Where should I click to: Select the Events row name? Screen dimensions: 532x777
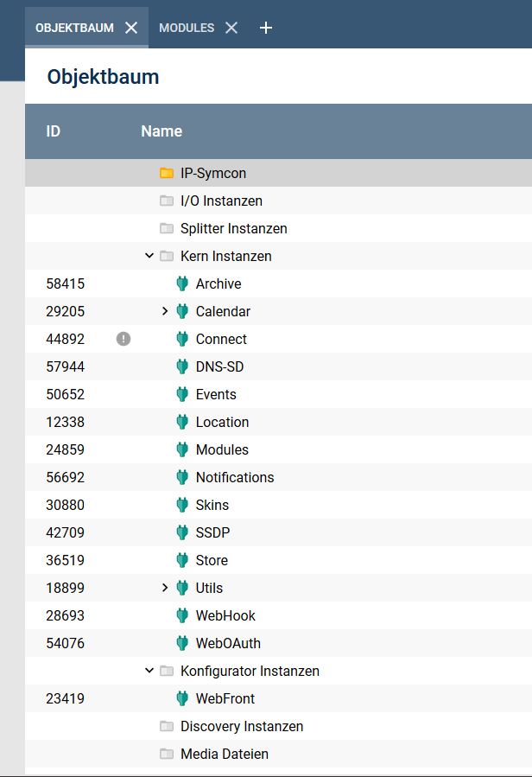click(x=216, y=394)
